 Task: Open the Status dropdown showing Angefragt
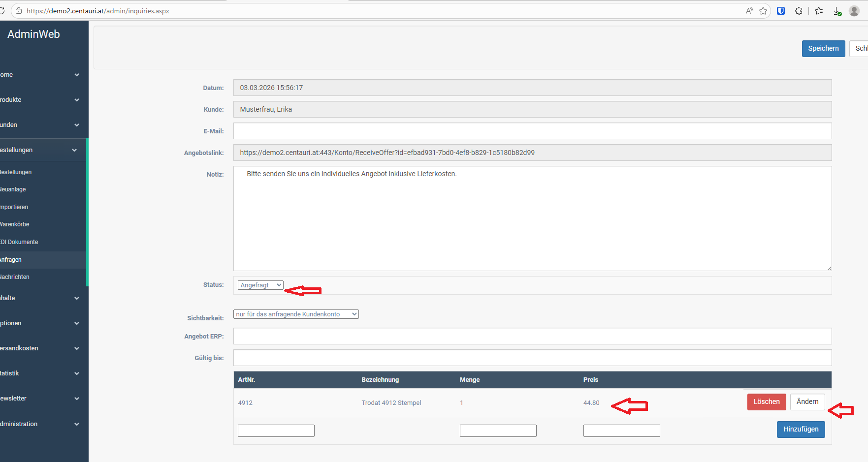260,285
